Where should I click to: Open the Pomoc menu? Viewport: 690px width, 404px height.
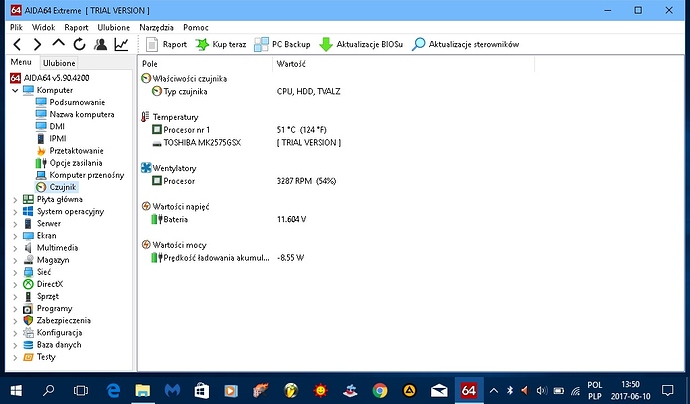pyautogui.click(x=196, y=27)
